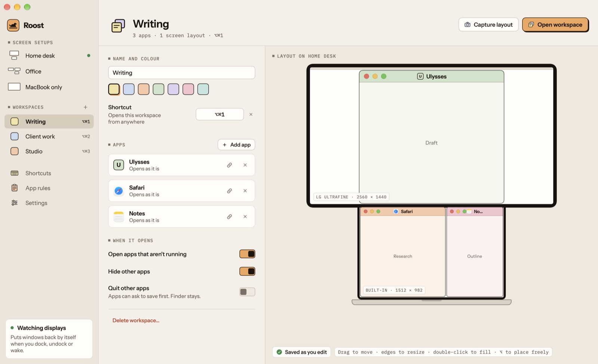Screen dimensions: 598x364
Task: Click the Notes app icon in apps list
Action: pos(118,217)
